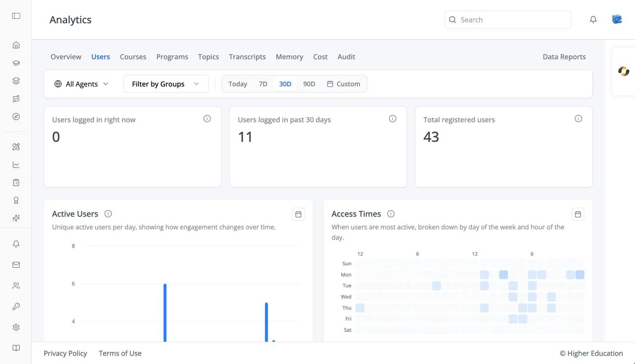Screen dimensions: 635x364
Task: Open the Memory tab
Action: pyautogui.click(x=289, y=57)
